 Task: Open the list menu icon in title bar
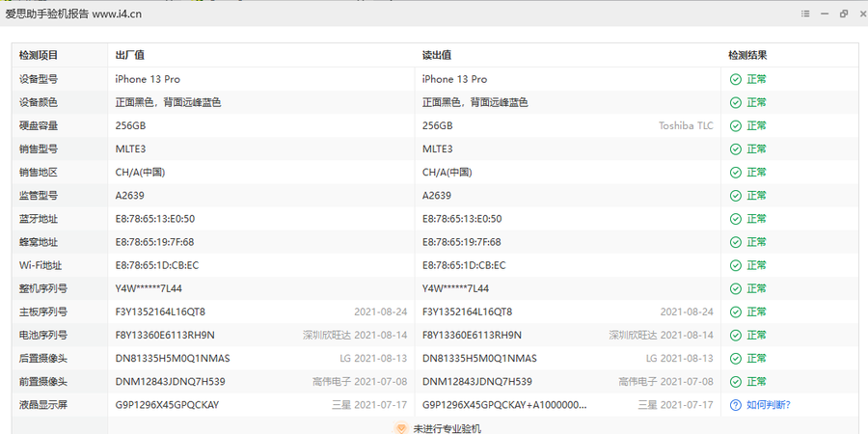pos(805,14)
